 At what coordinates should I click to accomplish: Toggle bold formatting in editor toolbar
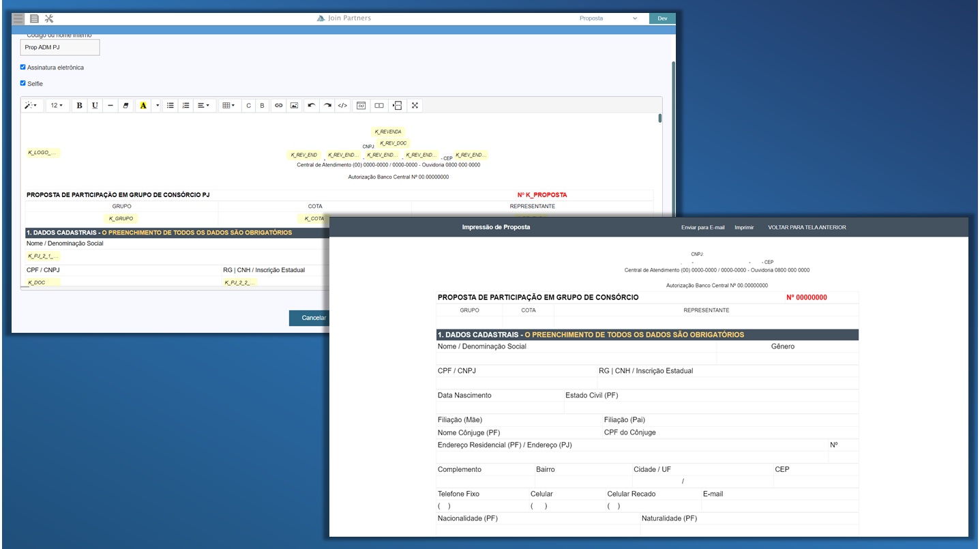click(79, 106)
